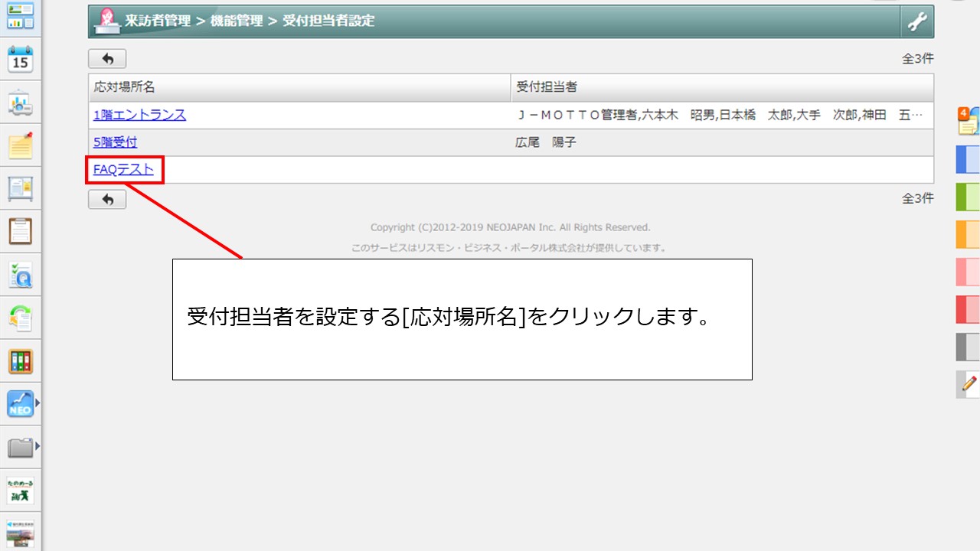This screenshot has width=980, height=551.
Task: Select the red sticky note color
Action: click(x=968, y=309)
